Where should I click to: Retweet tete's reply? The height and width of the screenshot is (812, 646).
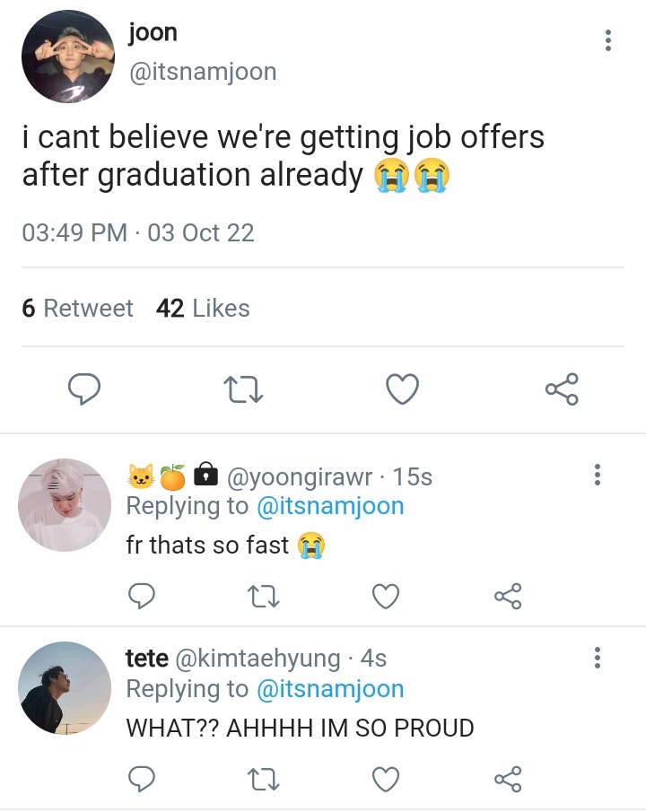(264, 779)
